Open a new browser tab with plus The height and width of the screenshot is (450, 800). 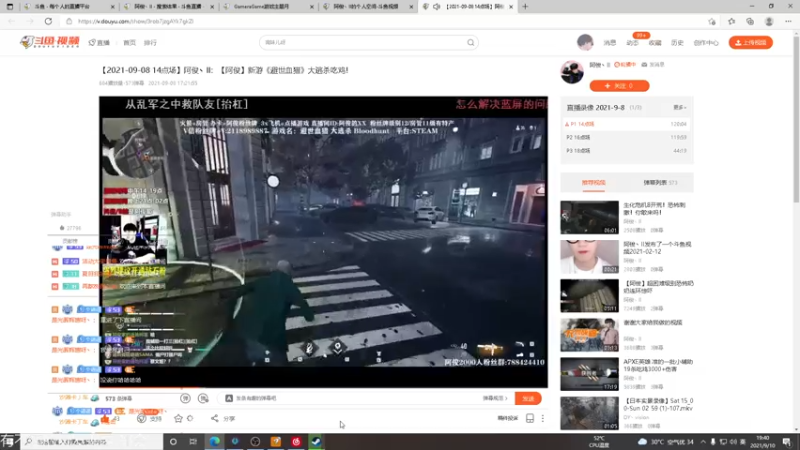click(525, 7)
